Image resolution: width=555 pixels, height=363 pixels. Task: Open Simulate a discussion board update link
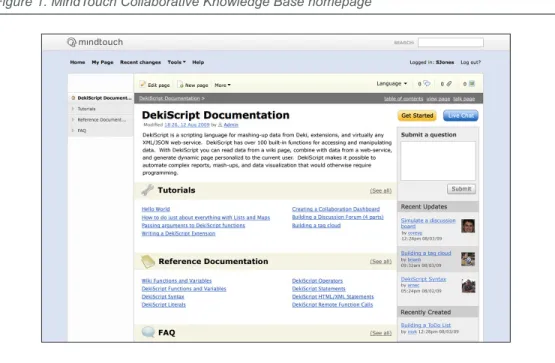click(x=428, y=223)
